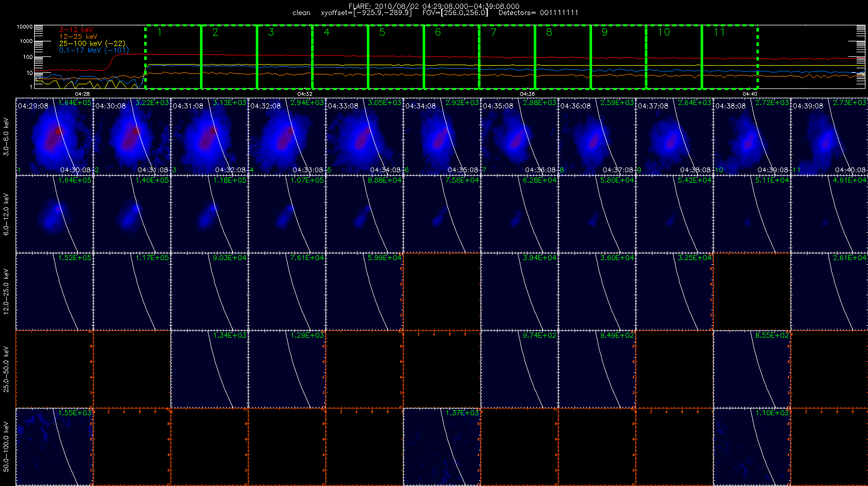
Task: Pick the 3-6 keV image starting 04:33:08
Action: coord(365,136)
